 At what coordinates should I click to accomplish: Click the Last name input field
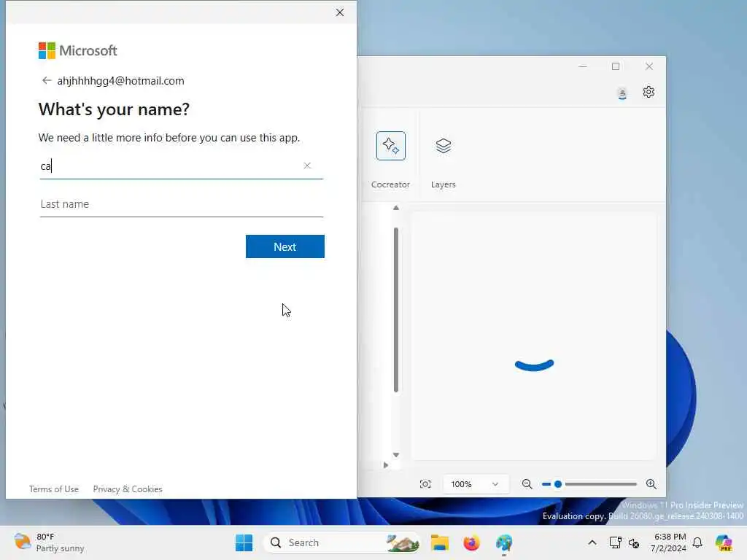[182, 204]
